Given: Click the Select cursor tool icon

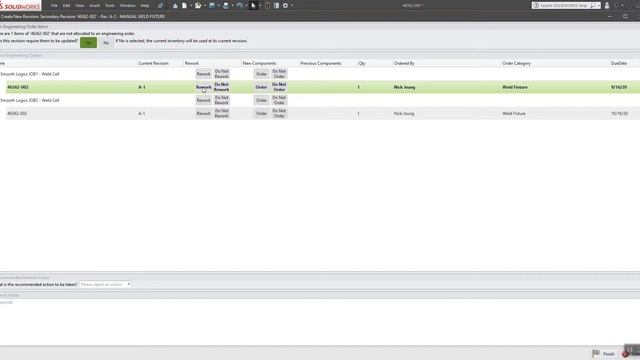Looking at the screenshot, I should [253, 6].
